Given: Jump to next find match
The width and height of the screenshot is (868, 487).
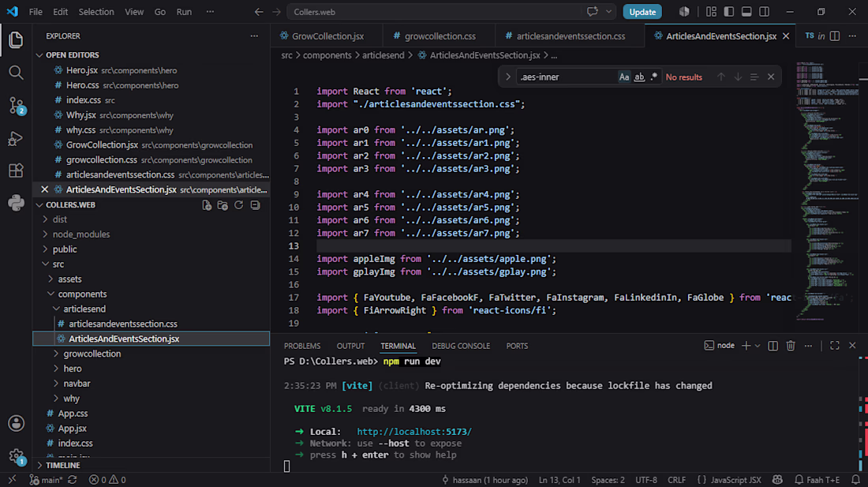Looking at the screenshot, I should click(x=738, y=77).
